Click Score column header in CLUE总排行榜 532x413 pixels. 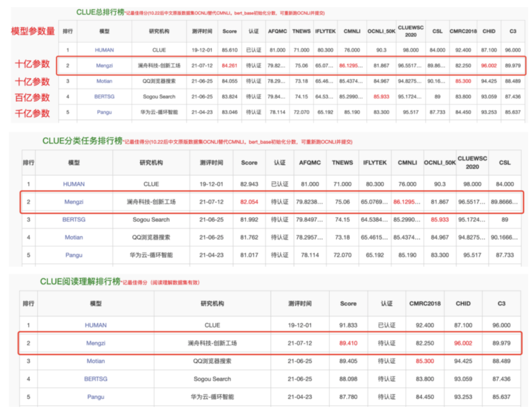[x=229, y=31]
